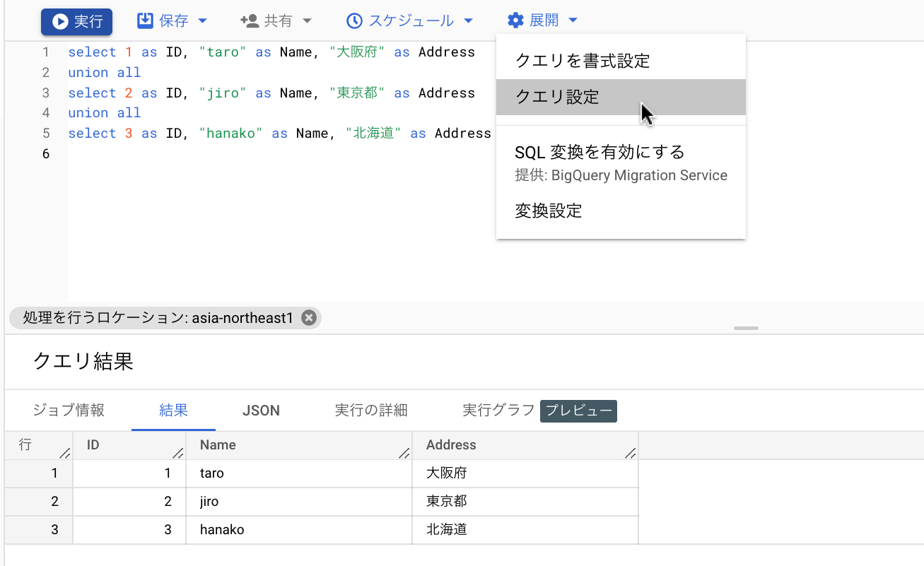This screenshot has height=566, width=924.
Task: Click the clock icon next to スケジュール
Action: [355, 20]
